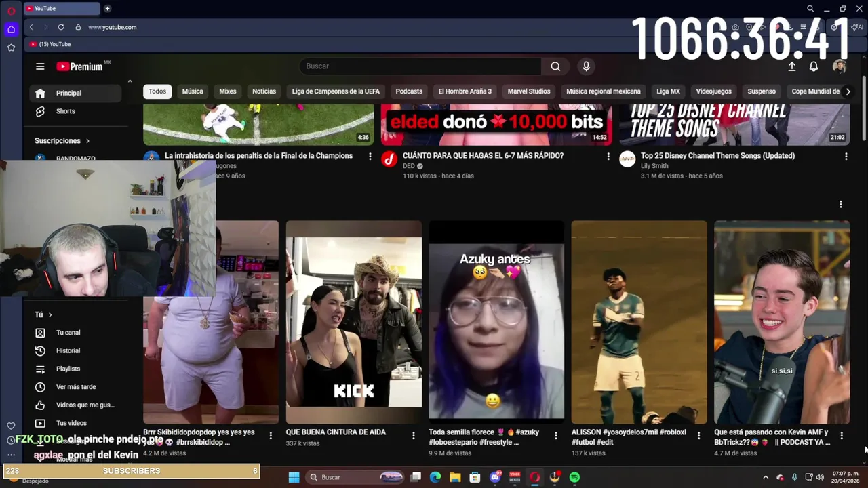
Task: Select the Música filter chip
Action: [x=193, y=91]
